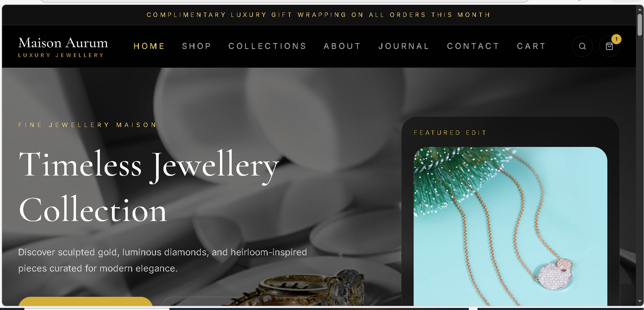The width and height of the screenshot is (644, 310).
Task: Click the scrollbar down arrow
Action: coord(640,301)
